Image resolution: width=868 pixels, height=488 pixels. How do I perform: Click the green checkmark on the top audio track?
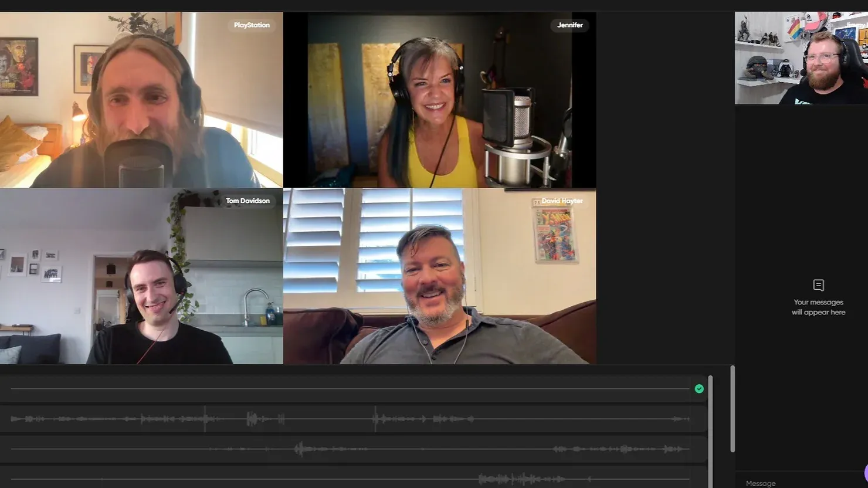699,389
